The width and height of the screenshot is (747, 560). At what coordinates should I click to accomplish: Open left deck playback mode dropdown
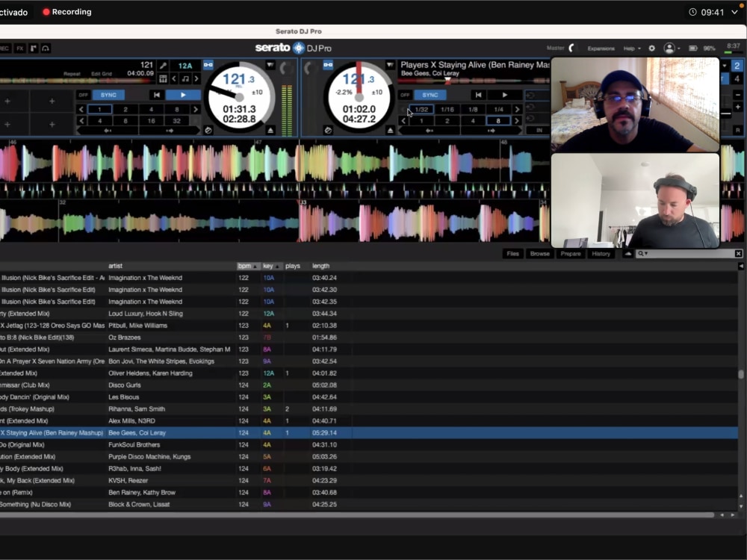click(x=270, y=65)
